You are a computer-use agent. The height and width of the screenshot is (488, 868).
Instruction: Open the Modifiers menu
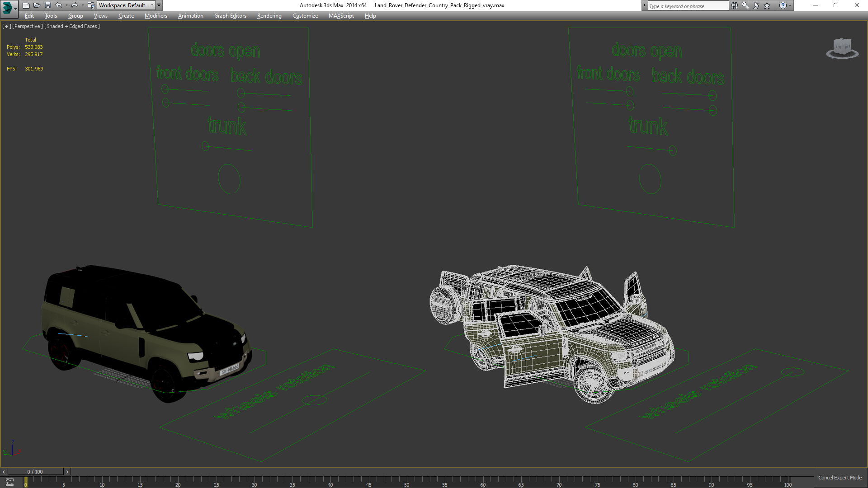coord(156,16)
